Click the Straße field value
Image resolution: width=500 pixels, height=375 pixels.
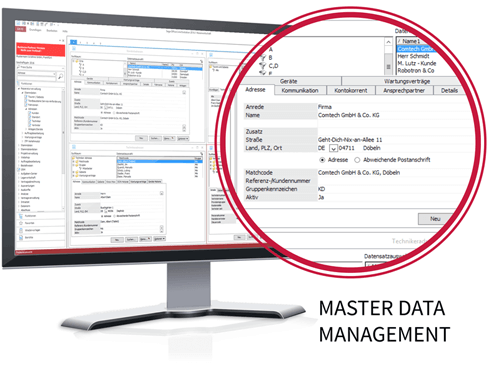[x=350, y=140]
